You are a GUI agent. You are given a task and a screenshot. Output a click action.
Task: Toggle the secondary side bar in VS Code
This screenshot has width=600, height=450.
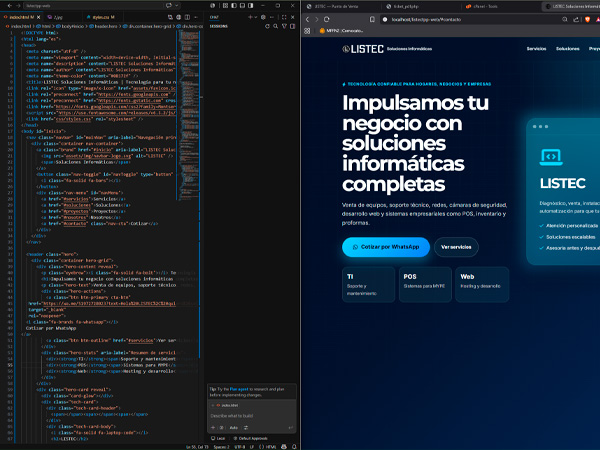click(x=251, y=5)
